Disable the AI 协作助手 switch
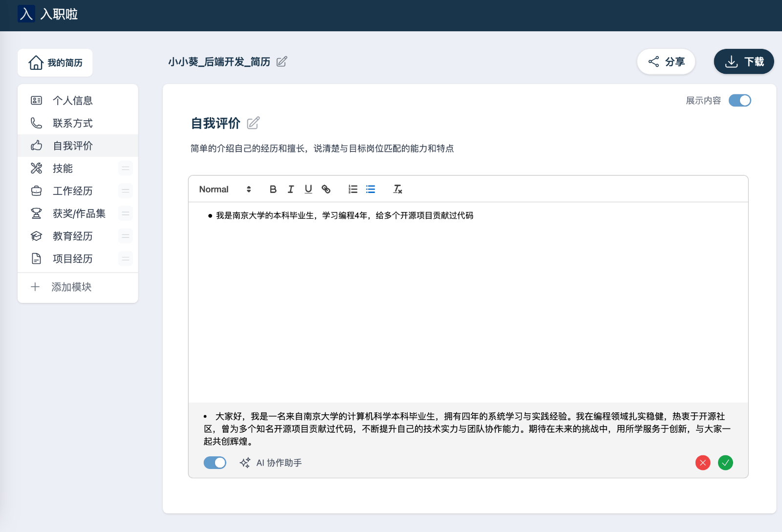The width and height of the screenshot is (782, 532). pos(215,463)
